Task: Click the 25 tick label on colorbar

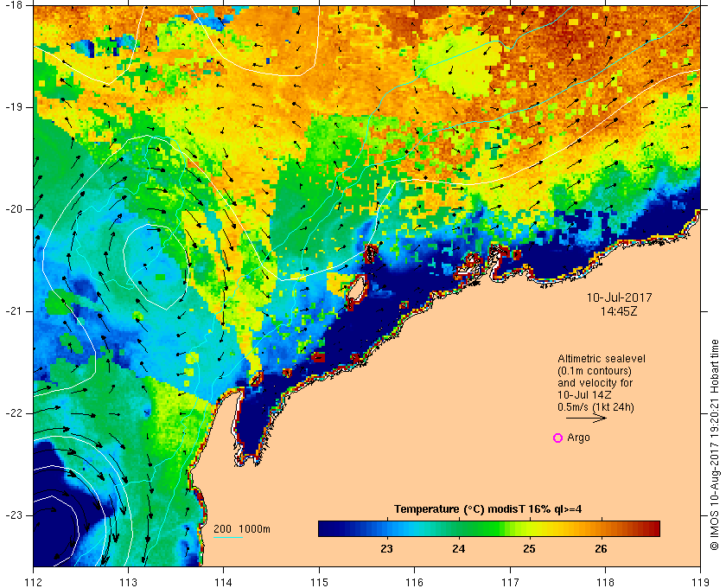Action: 529,549
